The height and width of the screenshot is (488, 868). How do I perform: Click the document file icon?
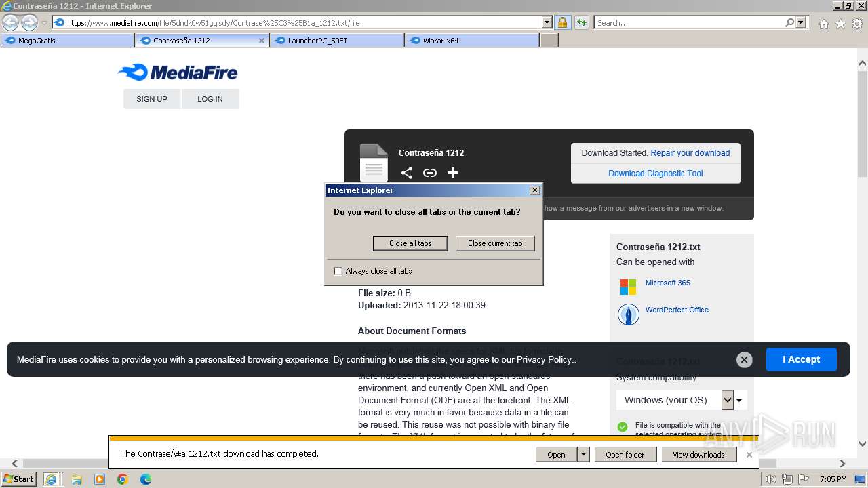click(x=374, y=162)
